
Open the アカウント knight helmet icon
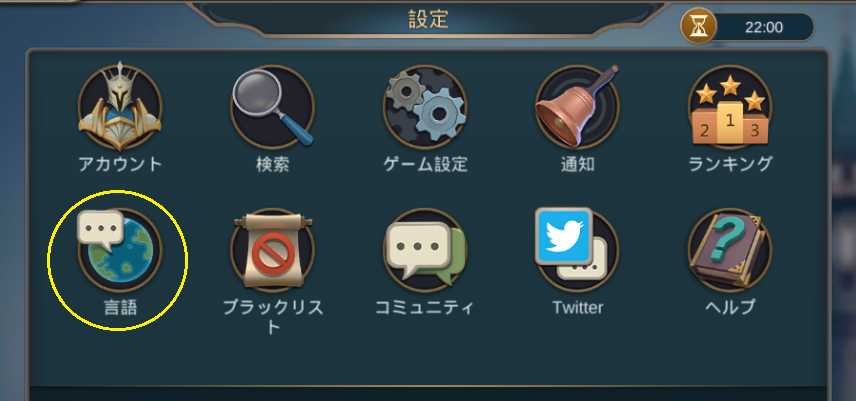pyautogui.click(x=120, y=107)
